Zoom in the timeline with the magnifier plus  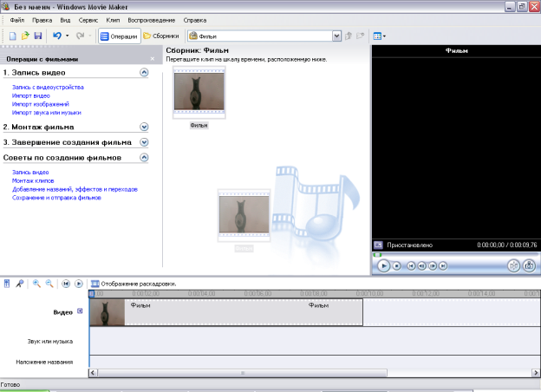point(36,284)
